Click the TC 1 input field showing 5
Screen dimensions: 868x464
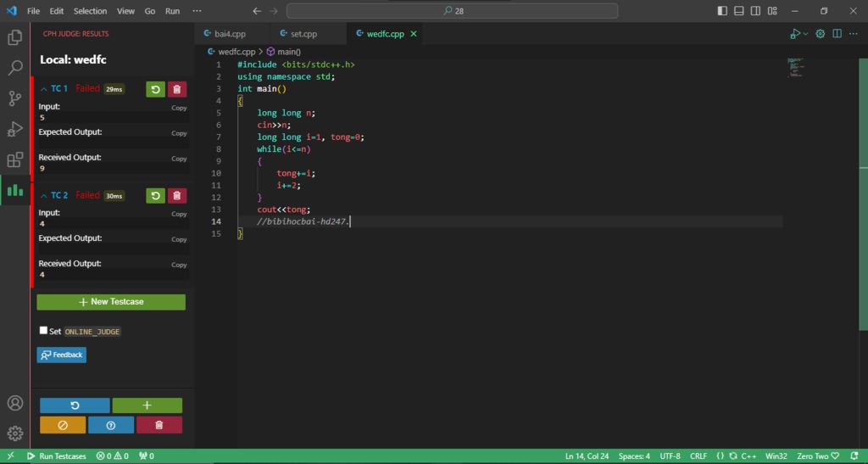[114, 118]
